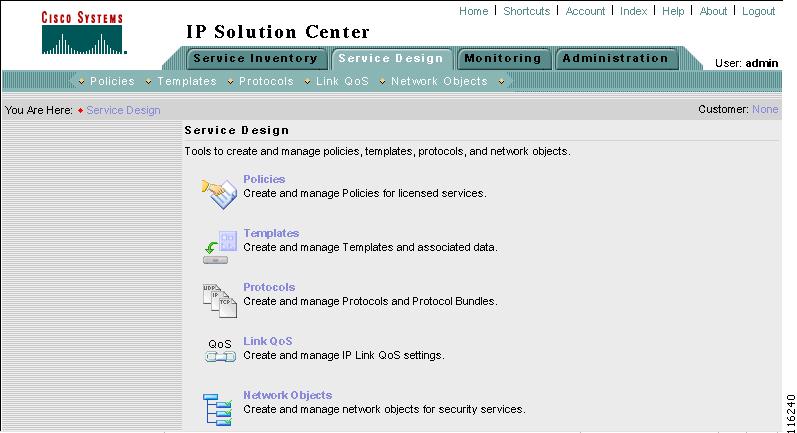This screenshot has height=433, width=797.
Task: Open the Policies heading link
Action: click(x=264, y=179)
